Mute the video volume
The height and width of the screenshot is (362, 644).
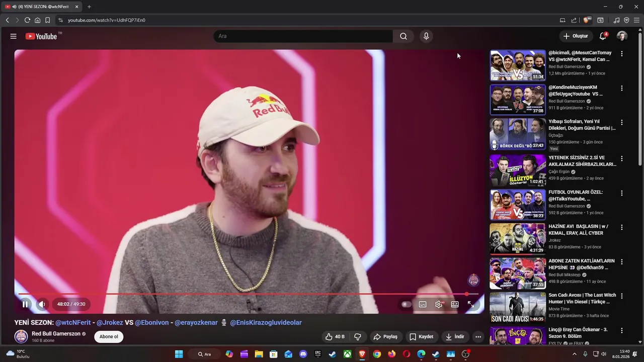(x=42, y=304)
